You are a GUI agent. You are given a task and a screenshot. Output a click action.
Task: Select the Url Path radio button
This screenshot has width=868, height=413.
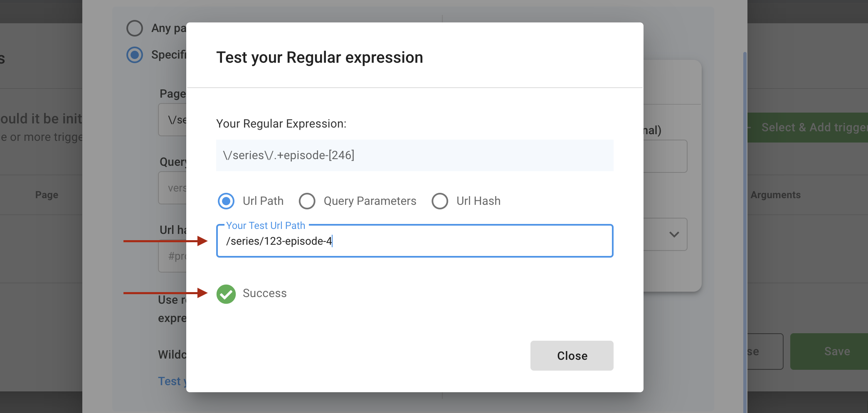(x=226, y=201)
